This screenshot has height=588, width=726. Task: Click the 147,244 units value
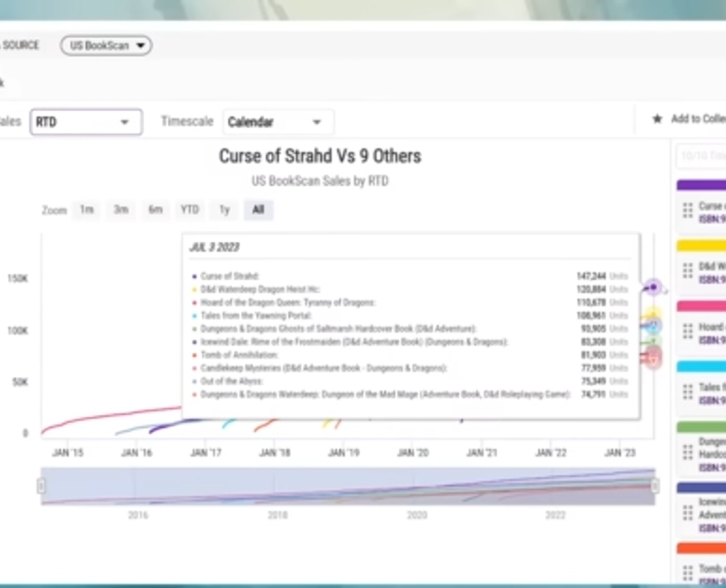pos(592,276)
